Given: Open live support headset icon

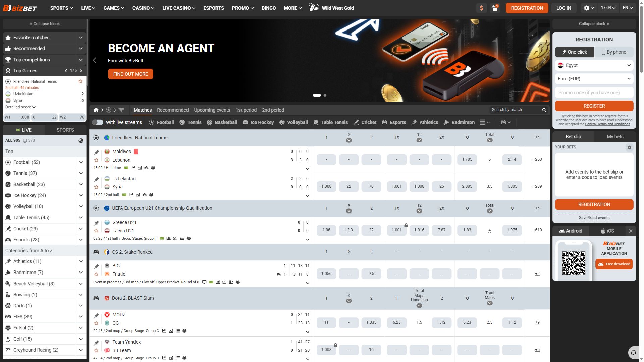Looking at the screenshot, I should 634,353.
